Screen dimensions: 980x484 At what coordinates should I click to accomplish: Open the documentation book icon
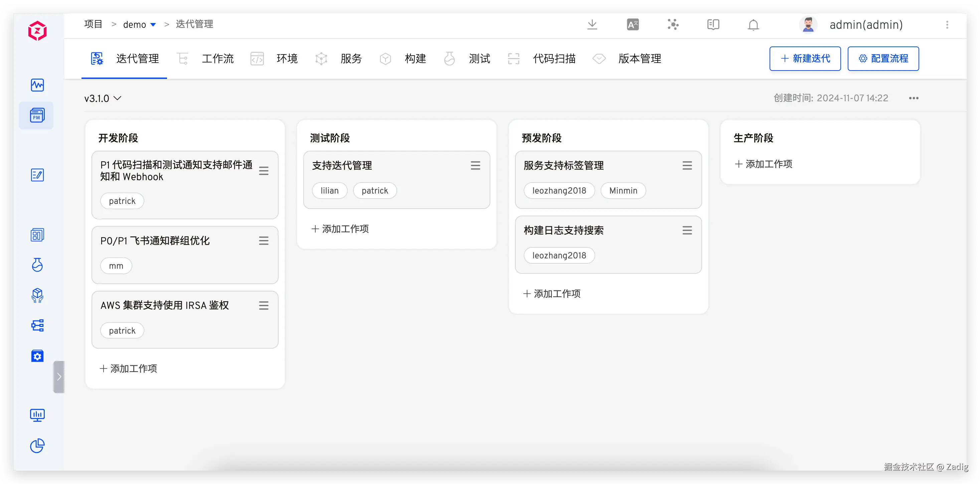click(x=713, y=25)
